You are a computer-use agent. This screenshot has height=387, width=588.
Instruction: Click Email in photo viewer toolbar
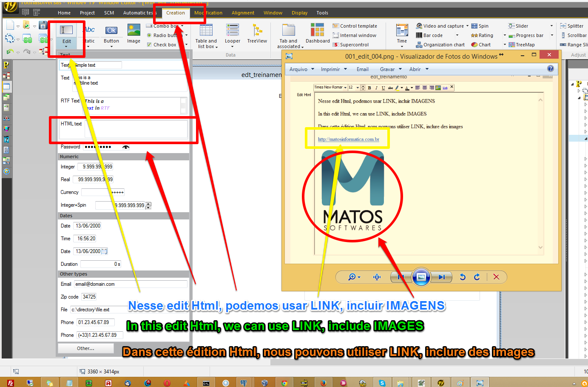pyautogui.click(x=363, y=69)
